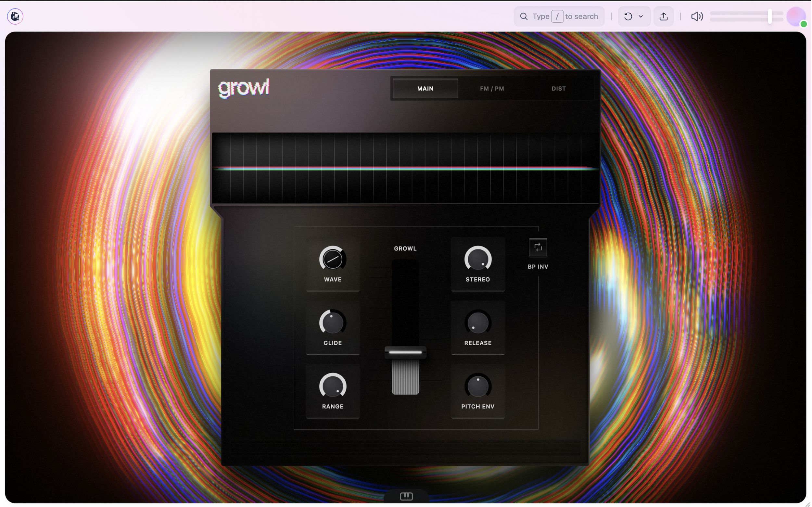Click the share export icon

tap(664, 16)
